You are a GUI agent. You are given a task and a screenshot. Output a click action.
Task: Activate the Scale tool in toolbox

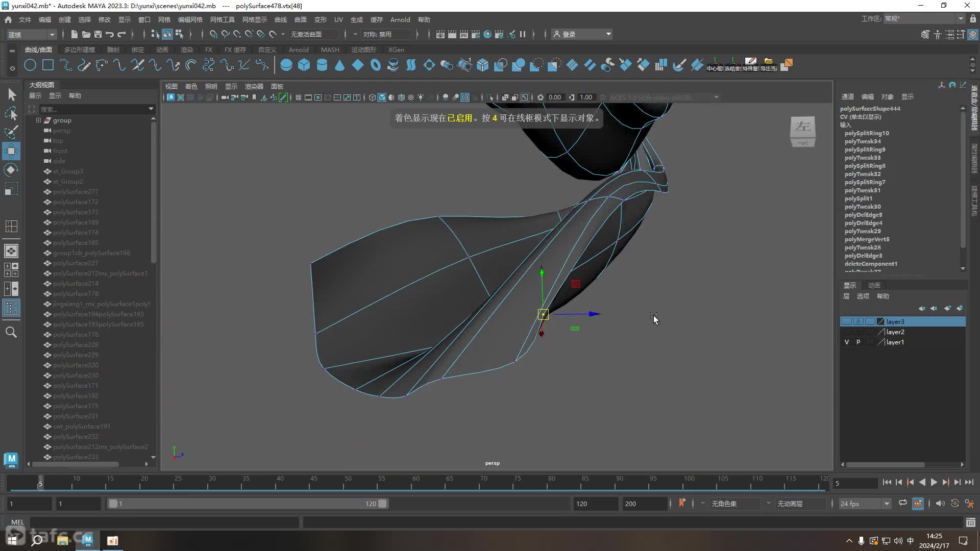click(x=11, y=189)
